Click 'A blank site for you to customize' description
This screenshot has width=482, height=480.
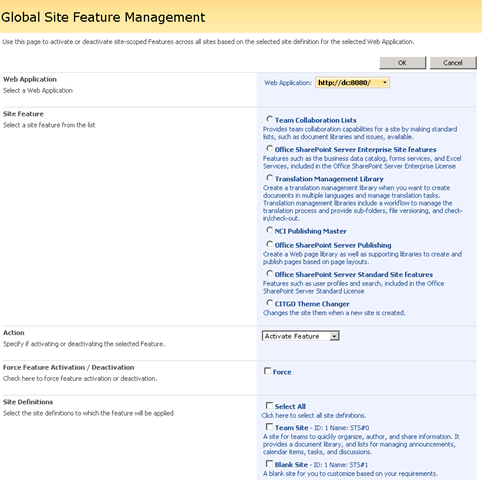point(350,474)
